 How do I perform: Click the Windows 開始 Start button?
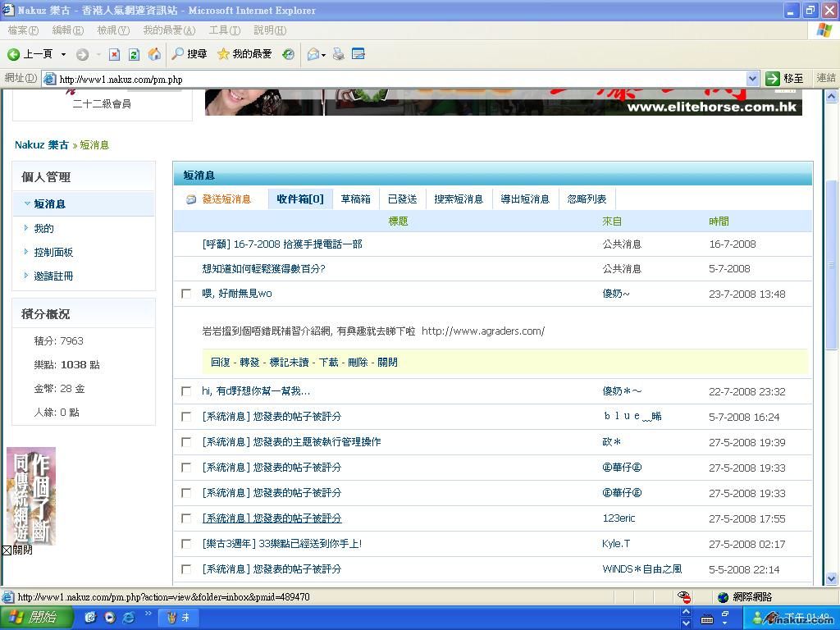(33, 618)
